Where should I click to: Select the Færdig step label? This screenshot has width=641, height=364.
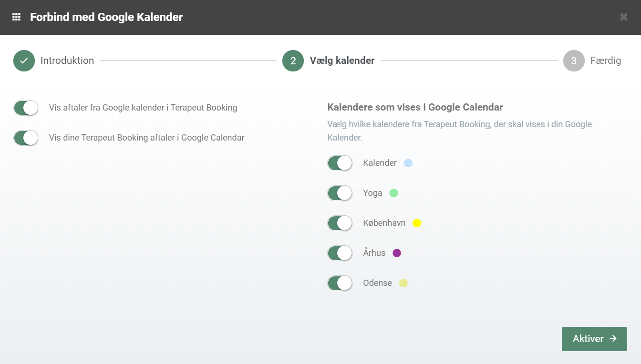(606, 61)
